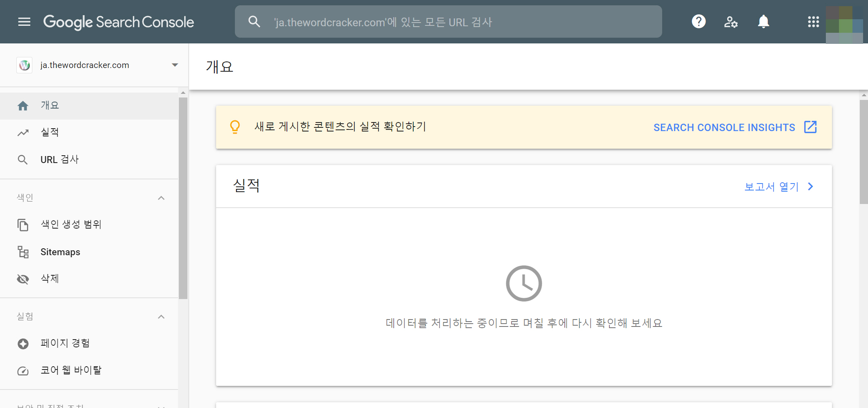
Task: Click the 실적 card heading
Action: point(246,186)
